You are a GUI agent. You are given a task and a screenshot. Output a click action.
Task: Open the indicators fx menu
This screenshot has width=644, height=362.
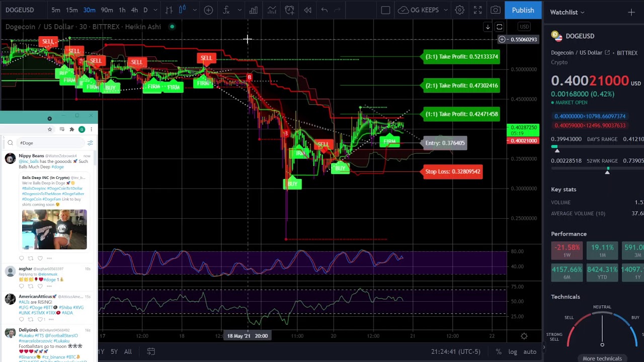(x=226, y=10)
